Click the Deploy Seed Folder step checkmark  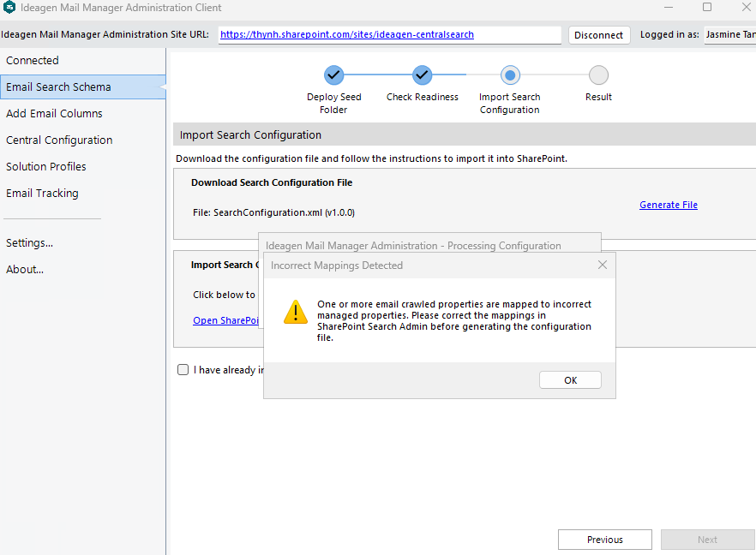pyautogui.click(x=333, y=75)
